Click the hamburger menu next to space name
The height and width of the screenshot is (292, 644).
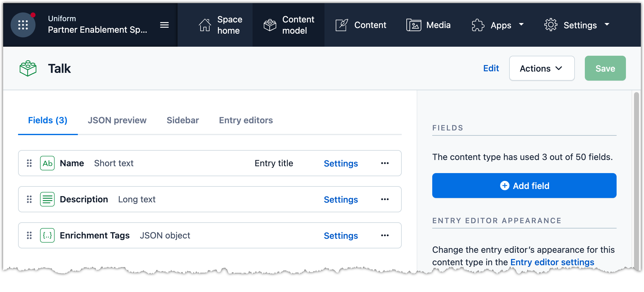click(164, 25)
